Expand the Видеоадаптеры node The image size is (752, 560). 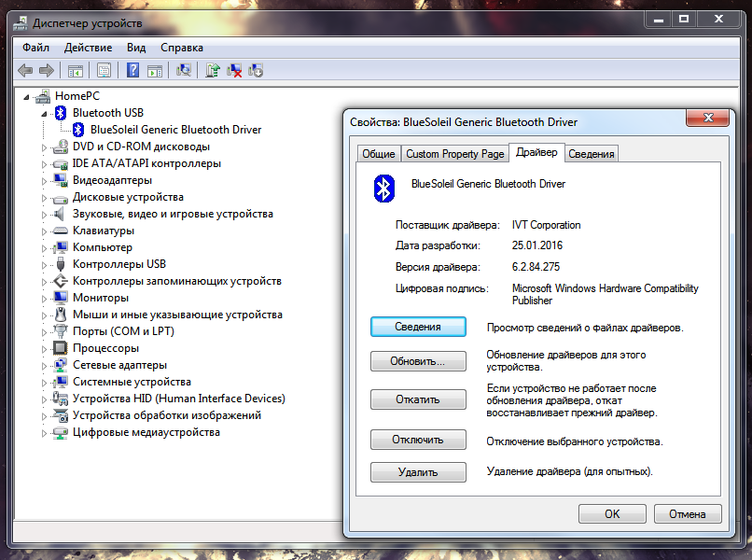tap(44, 181)
